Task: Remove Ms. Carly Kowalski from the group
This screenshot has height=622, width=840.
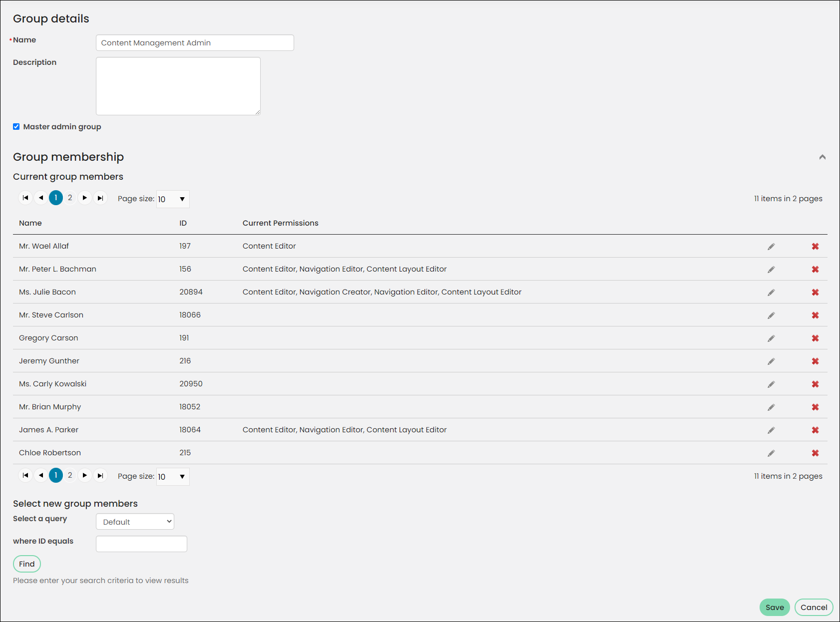Action: click(x=815, y=384)
